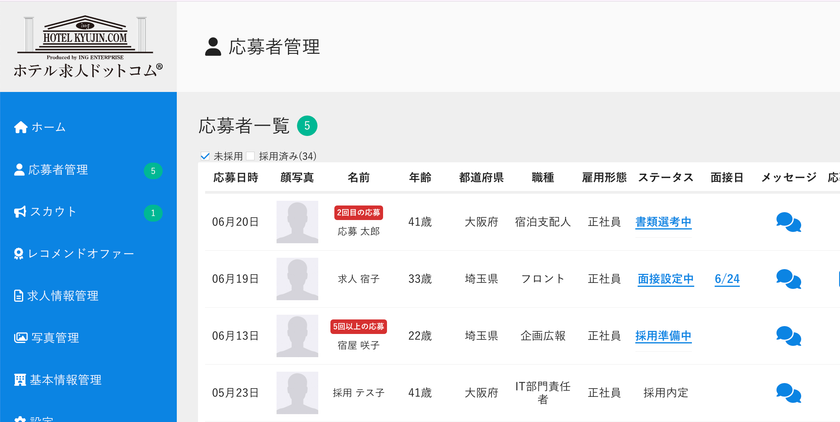
Task: Open the message icon for 求人 宿子
Action: coord(788,279)
